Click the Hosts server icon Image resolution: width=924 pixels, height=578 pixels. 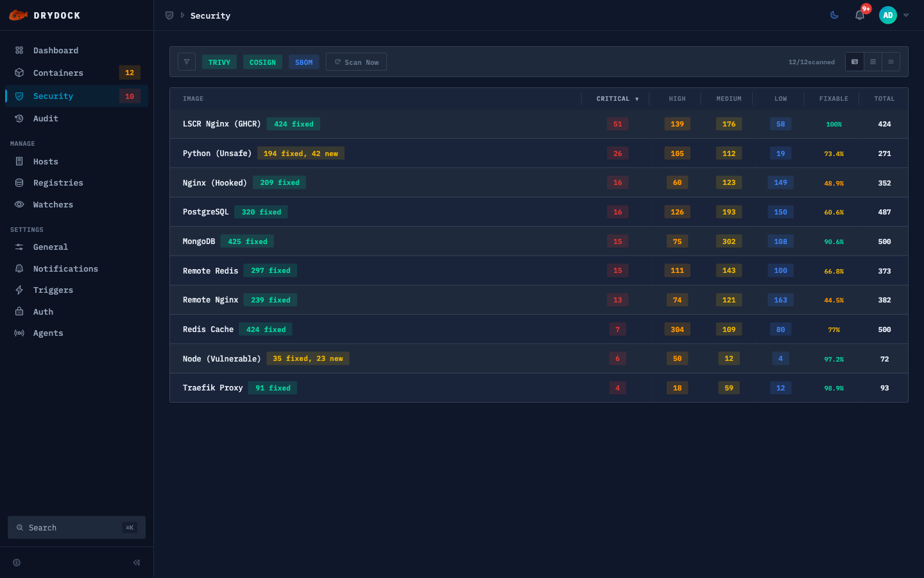19,161
